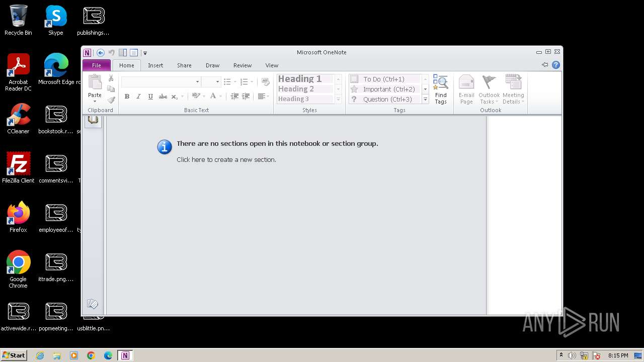
Task: Toggle Italic formatting
Action: [138, 97]
